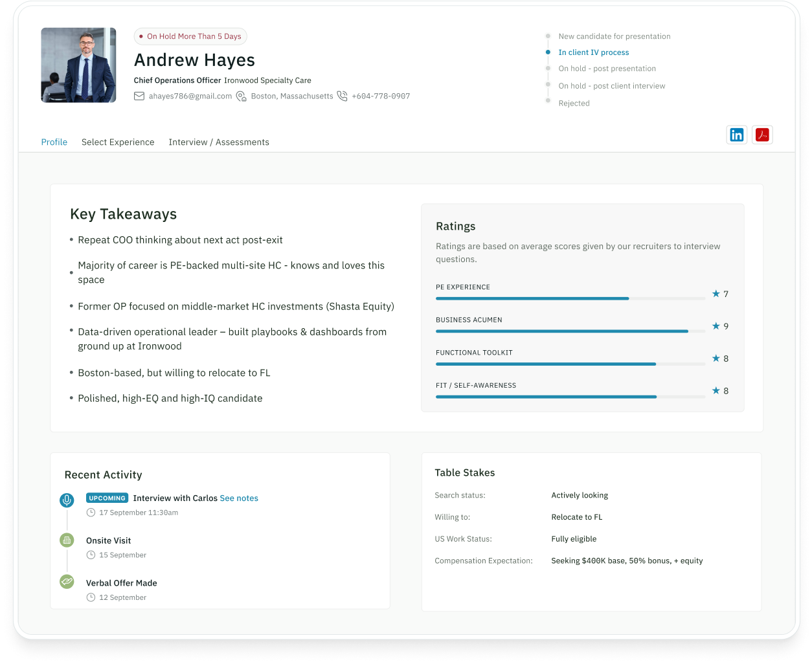Click the 'On Hold More Than 5 Days' badge
812x664 pixels.
point(190,36)
